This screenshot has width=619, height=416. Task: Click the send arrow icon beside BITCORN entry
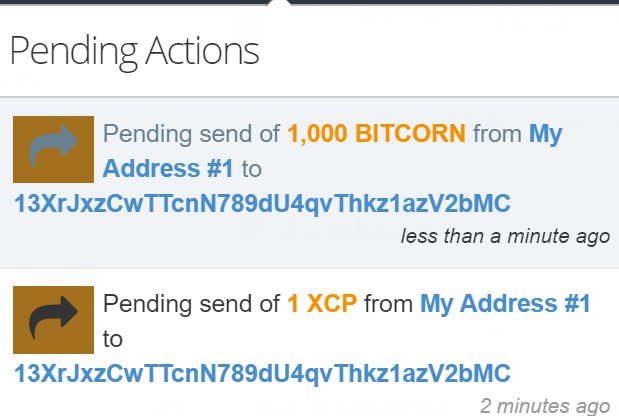click(x=53, y=149)
